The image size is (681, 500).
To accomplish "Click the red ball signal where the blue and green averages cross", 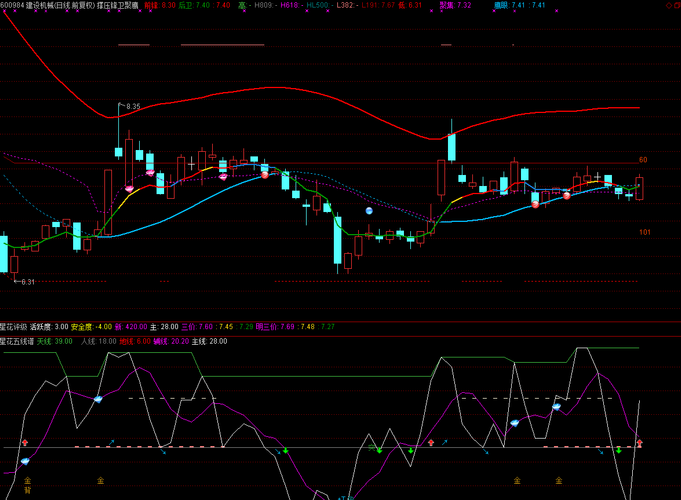I will (265, 175).
